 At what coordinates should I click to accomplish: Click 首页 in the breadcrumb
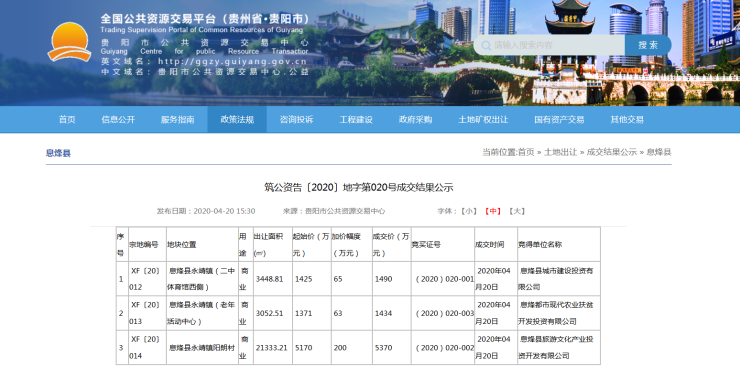tap(526, 152)
